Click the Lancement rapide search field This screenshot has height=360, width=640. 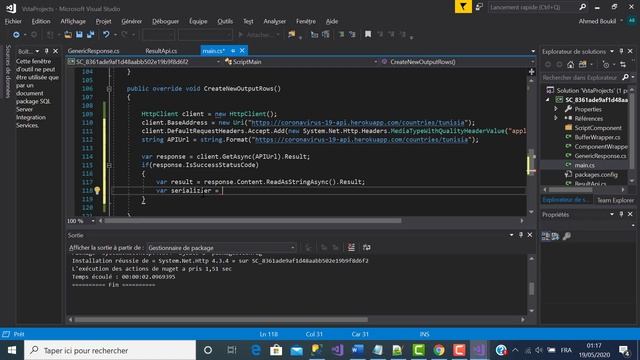tap(532, 7)
